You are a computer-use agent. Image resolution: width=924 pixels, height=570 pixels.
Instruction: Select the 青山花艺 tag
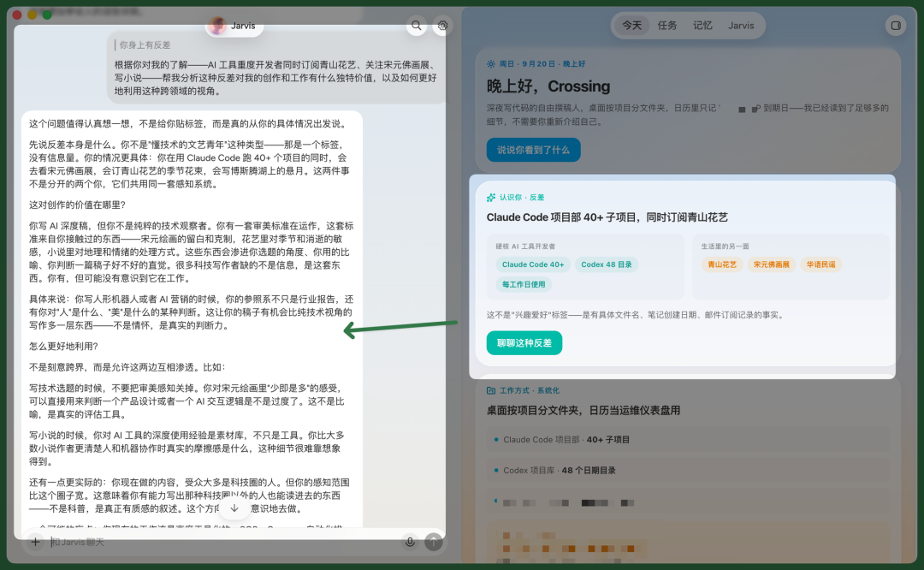click(x=722, y=264)
